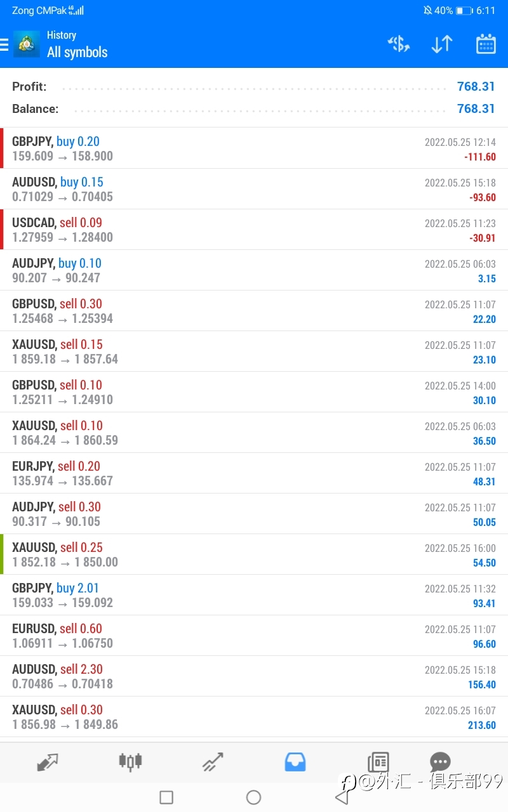Expand the GBPJPY buy 0.20 losing trade
Viewport: 508px width, 812px height.
pos(254,148)
